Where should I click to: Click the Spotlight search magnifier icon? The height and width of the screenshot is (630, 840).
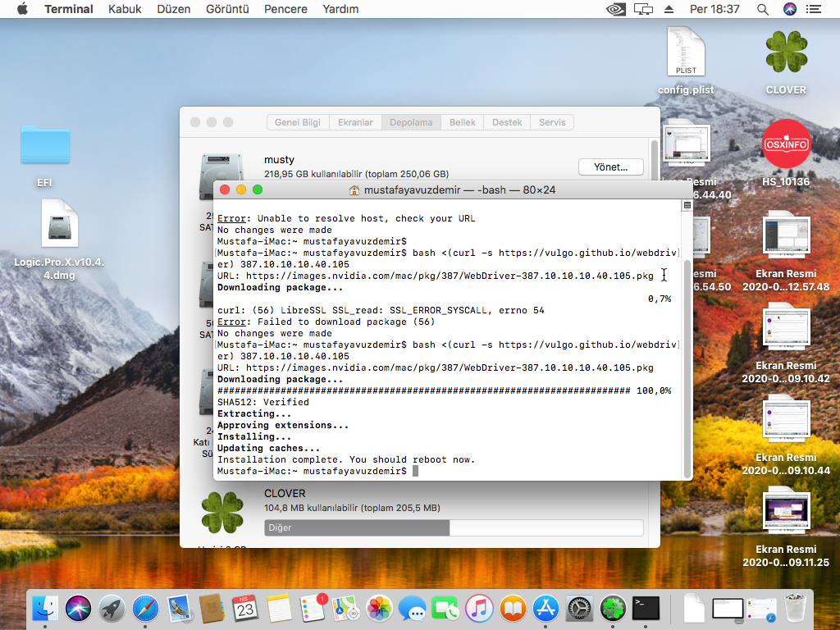click(x=763, y=9)
